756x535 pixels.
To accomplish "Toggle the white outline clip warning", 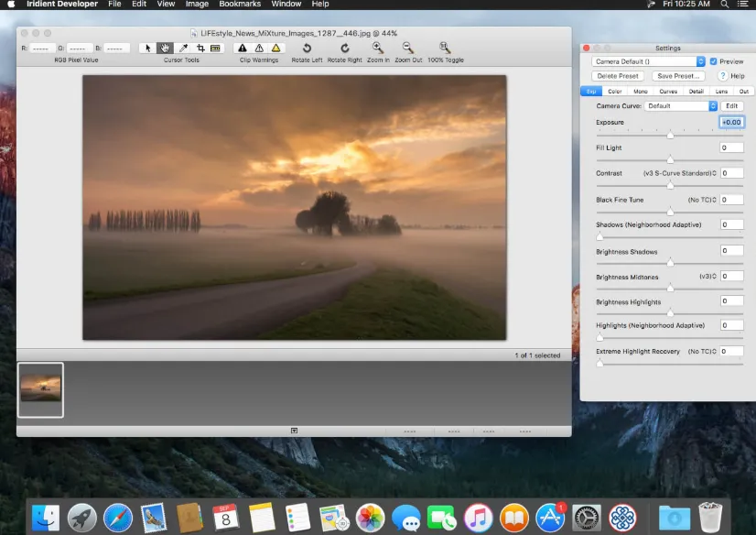I will 259,48.
